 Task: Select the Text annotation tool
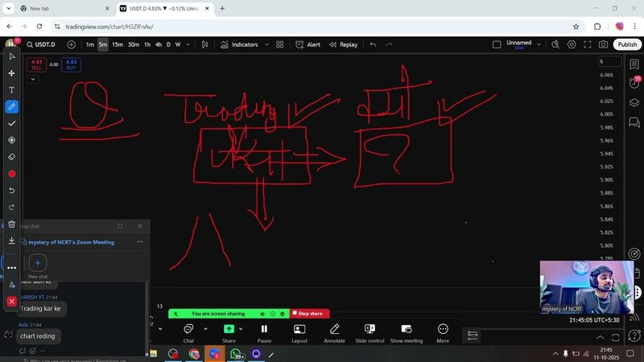coord(11,90)
